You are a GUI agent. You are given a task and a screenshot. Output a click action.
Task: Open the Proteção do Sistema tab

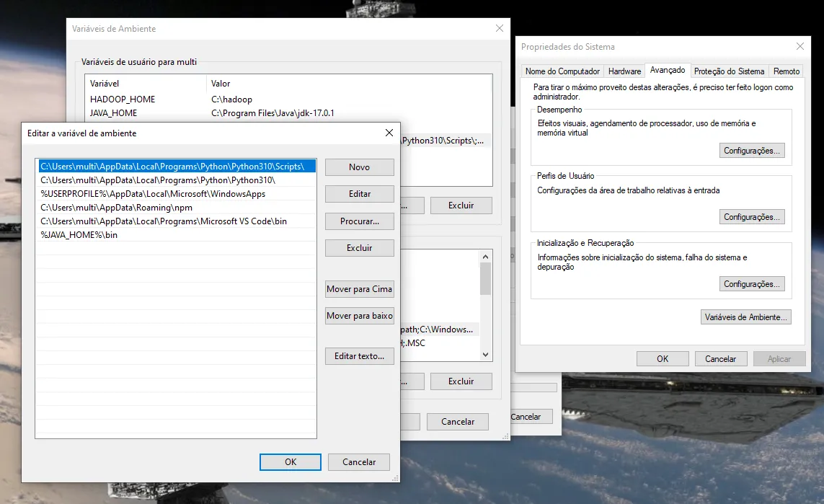click(x=729, y=71)
